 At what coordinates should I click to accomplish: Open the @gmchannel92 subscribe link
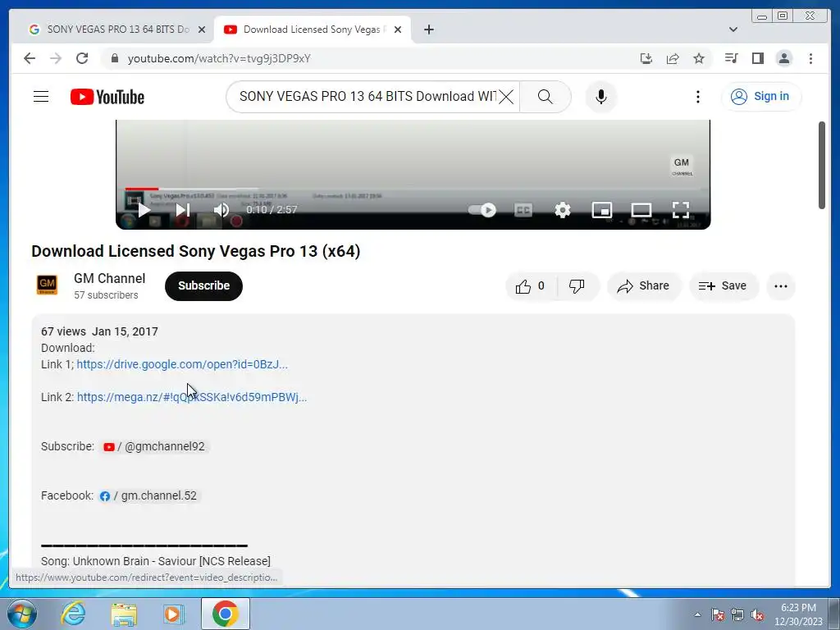click(x=154, y=446)
